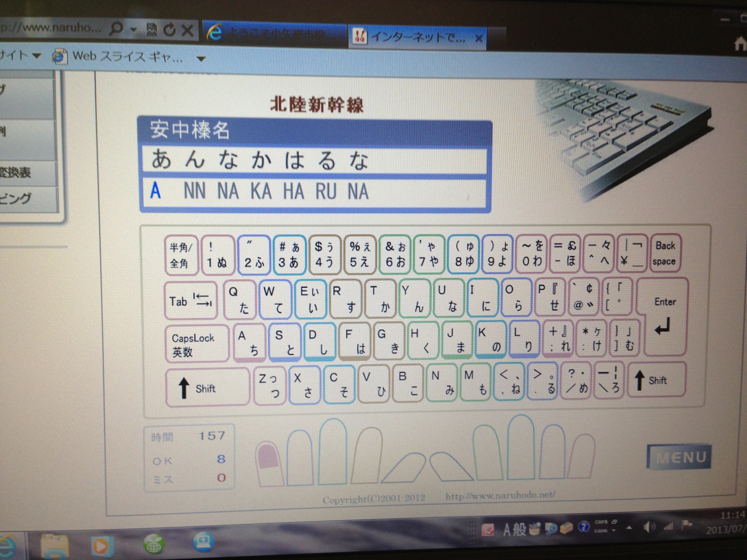Click the H く key
Screen dimensions: 747x560
click(x=423, y=340)
